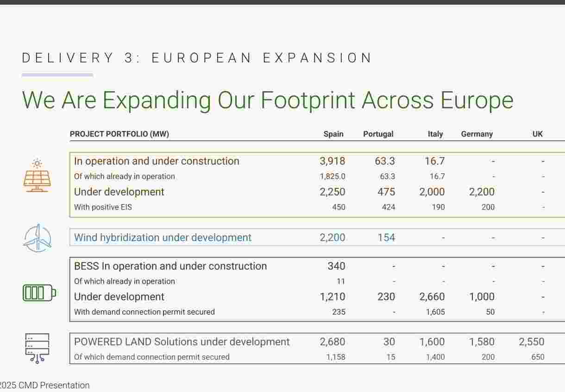This screenshot has width=565, height=392.
Task: Select the Italy column header
Action: (x=435, y=134)
